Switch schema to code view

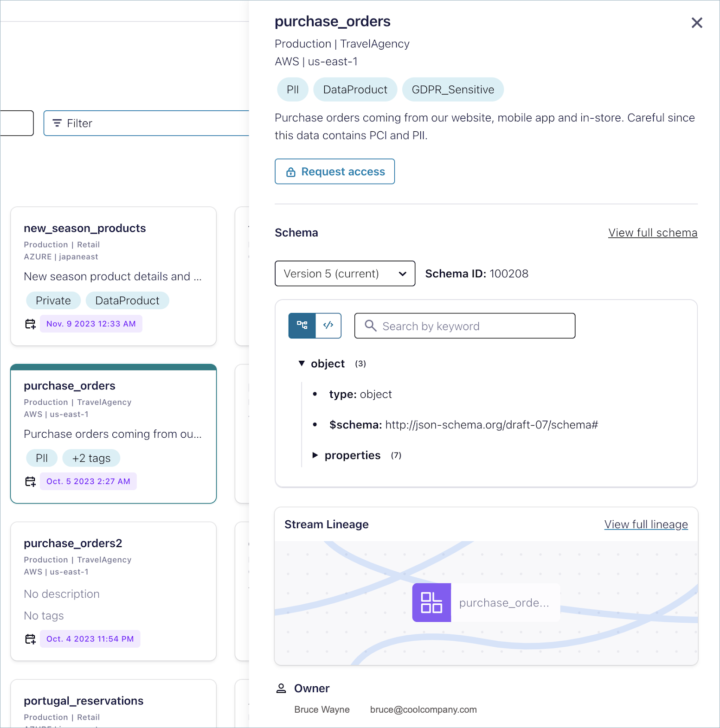[x=328, y=326]
